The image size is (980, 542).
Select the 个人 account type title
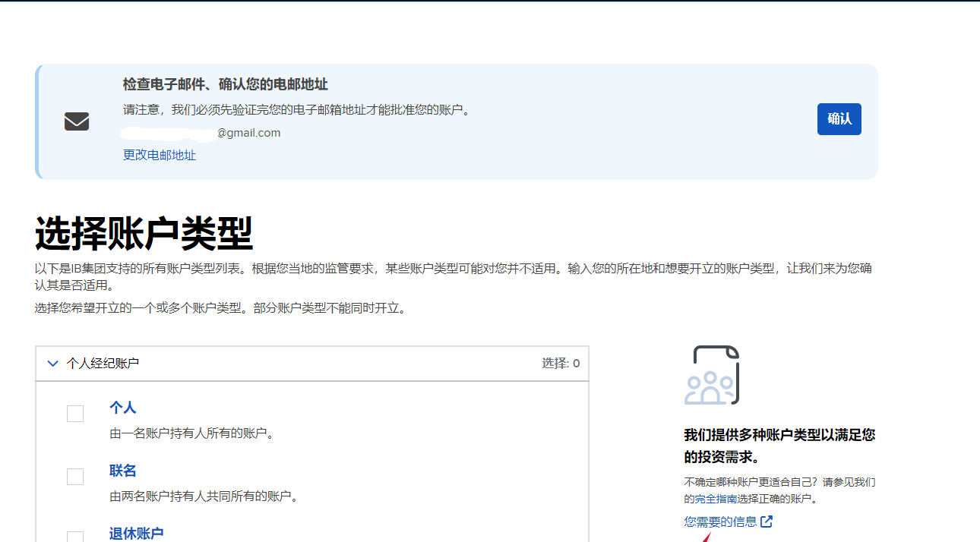point(123,408)
